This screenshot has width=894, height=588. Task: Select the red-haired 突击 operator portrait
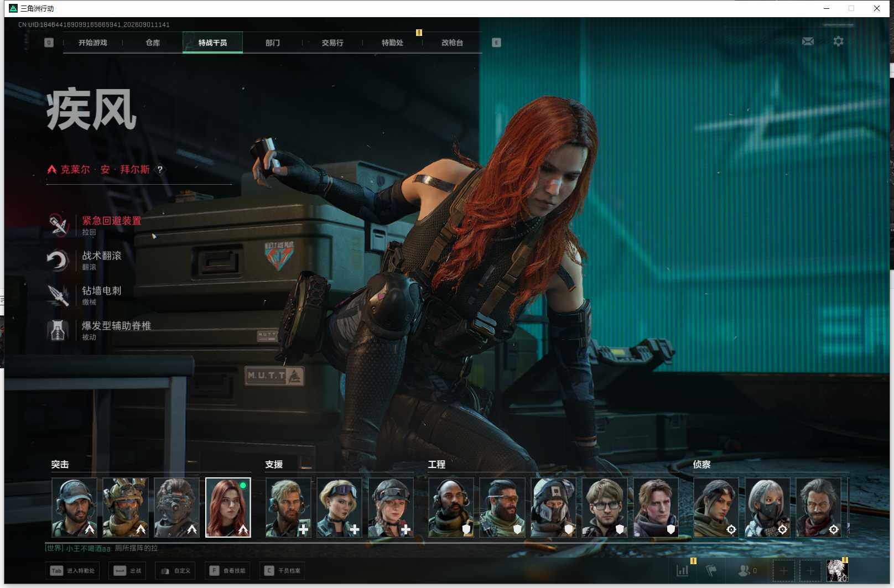click(228, 508)
